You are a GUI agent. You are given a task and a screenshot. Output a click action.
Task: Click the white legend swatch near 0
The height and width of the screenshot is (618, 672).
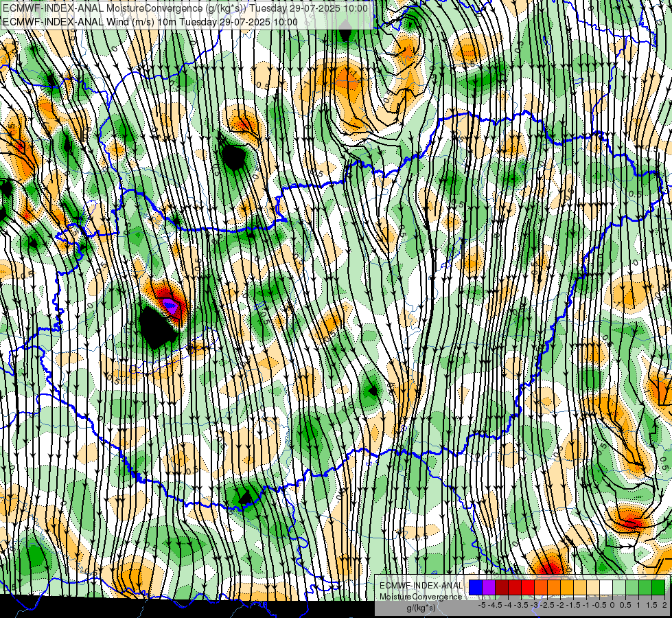(x=606, y=587)
